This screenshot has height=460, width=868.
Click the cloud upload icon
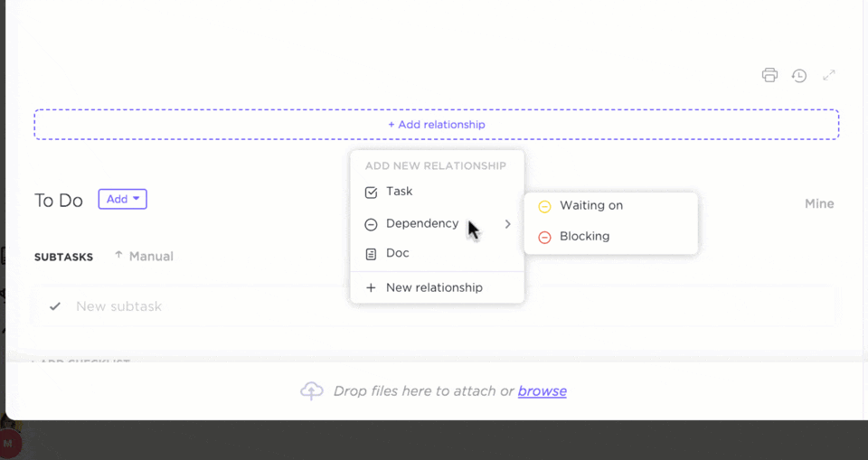(312, 391)
